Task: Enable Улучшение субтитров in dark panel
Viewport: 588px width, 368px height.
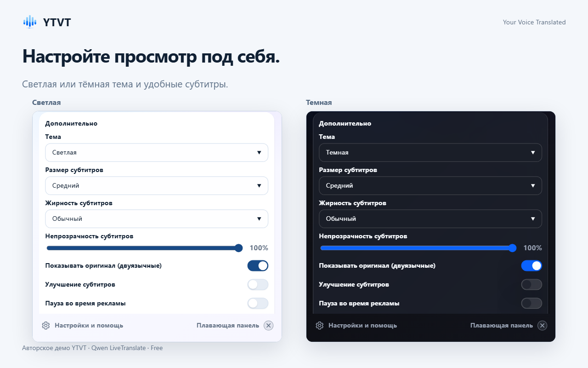Action: [531, 284]
